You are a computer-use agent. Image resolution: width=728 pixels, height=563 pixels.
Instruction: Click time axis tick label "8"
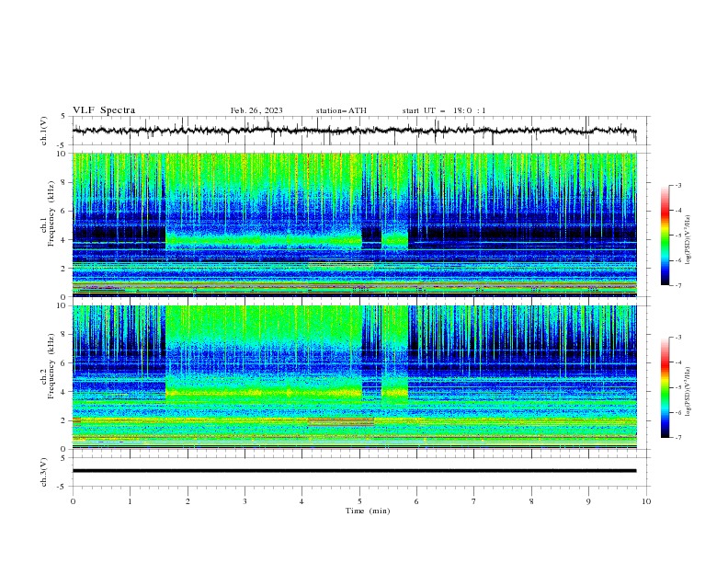(x=531, y=501)
